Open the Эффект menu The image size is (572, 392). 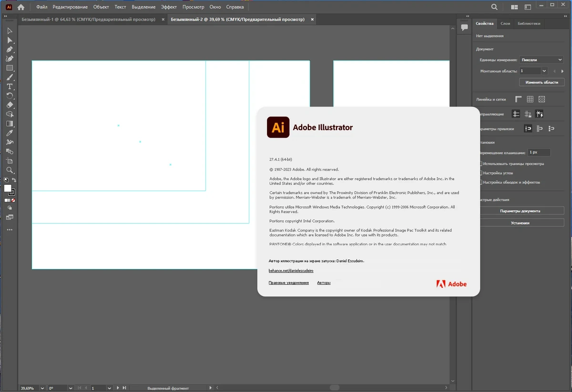[x=169, y=7]
